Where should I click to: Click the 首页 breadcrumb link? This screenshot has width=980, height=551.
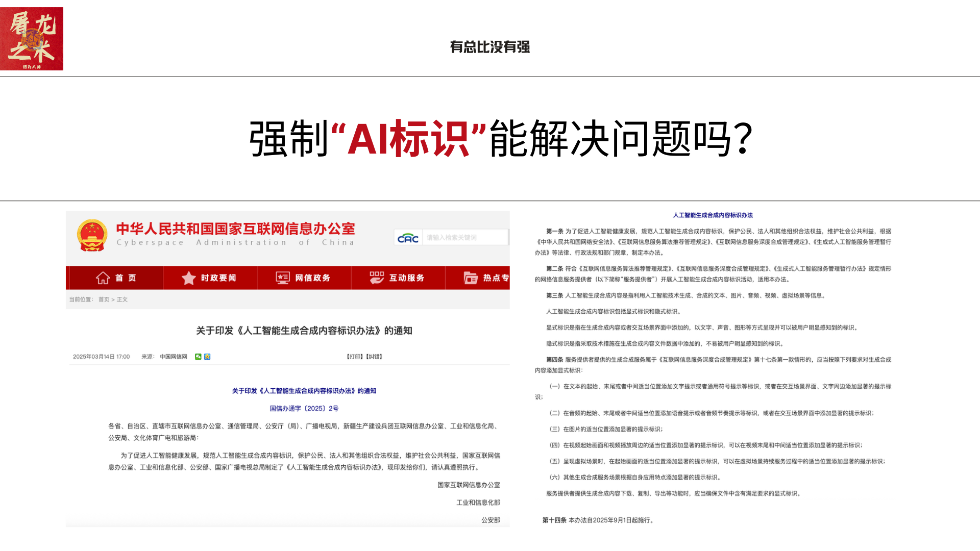click(104, 299)
